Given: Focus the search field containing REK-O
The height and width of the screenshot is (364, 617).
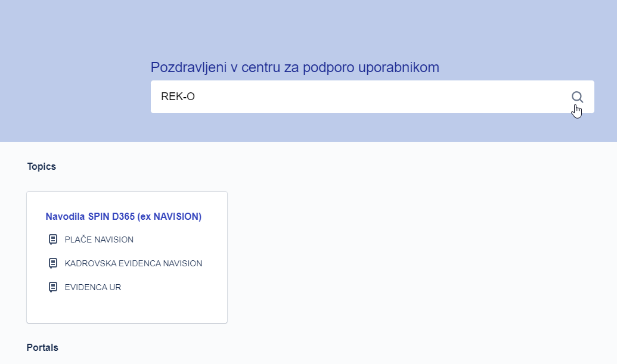Looking at the screenshot, I should point(372,97).
